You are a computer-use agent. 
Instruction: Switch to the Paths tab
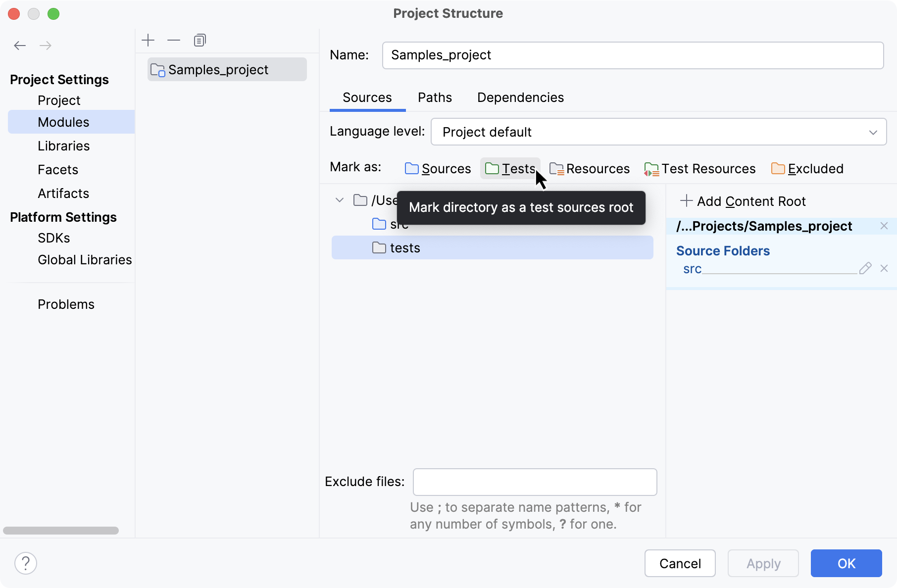(x=434, y=98)
